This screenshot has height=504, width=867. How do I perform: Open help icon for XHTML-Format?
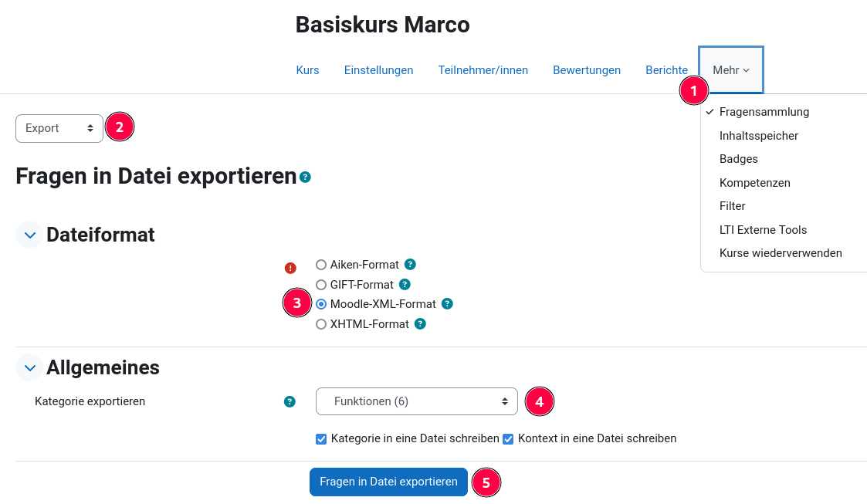pyautogui.click(x=420, y=323)
